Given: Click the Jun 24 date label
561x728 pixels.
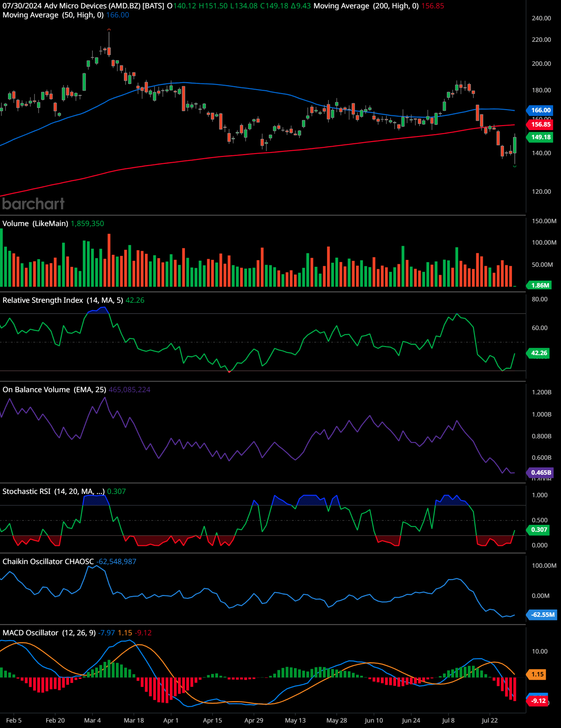Looking at the screenshot, I should [x=411, y=720].
